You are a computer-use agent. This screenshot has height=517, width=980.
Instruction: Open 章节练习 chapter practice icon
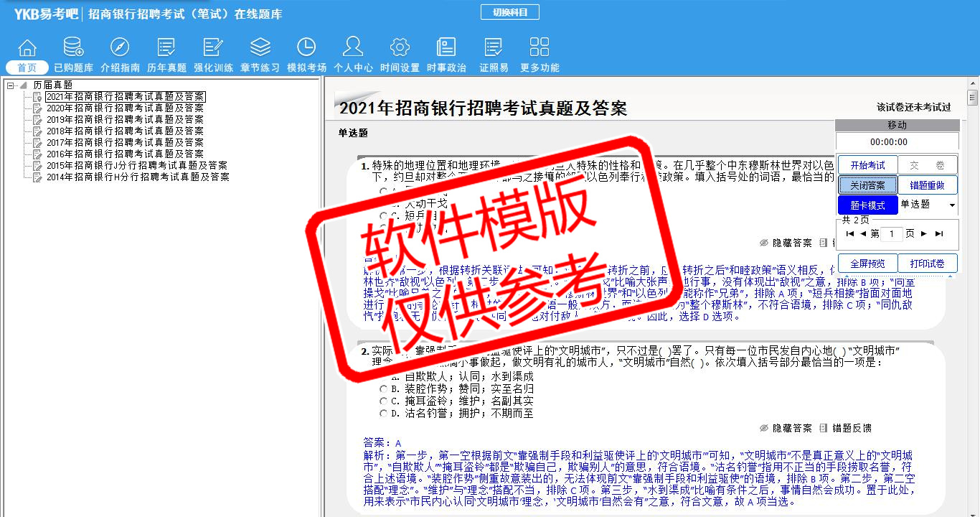coord(260,48)
